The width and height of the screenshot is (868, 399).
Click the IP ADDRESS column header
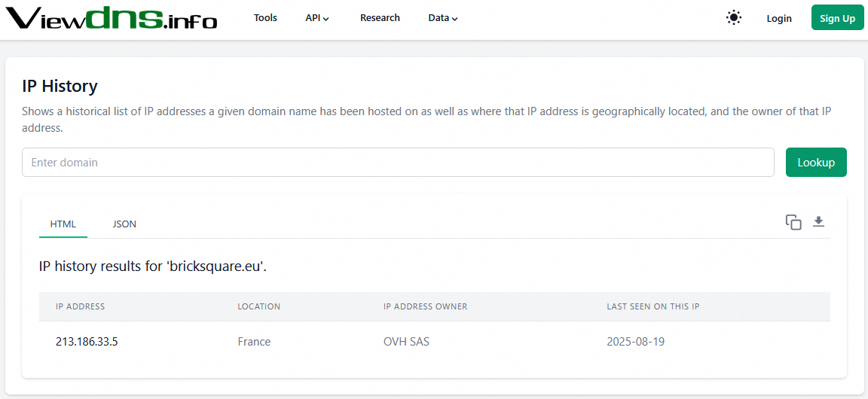[81, 306]
